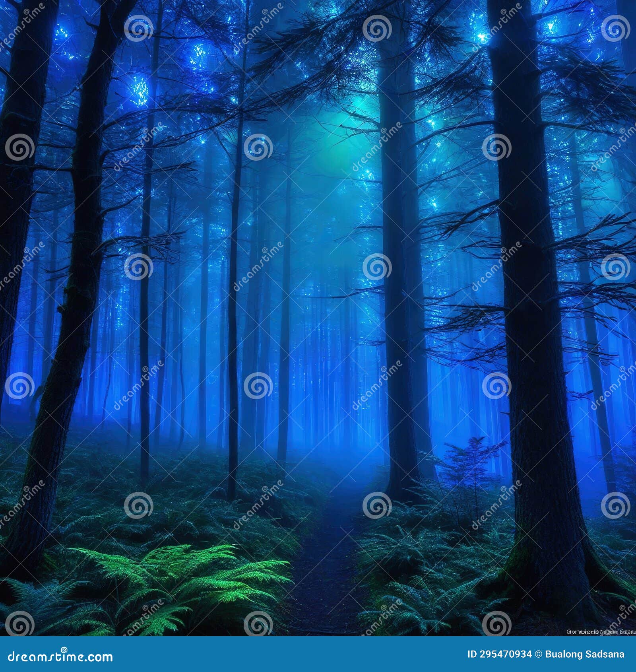Select the blue attribution bar at the bottom
636x672 pixels.
[318, 655]
